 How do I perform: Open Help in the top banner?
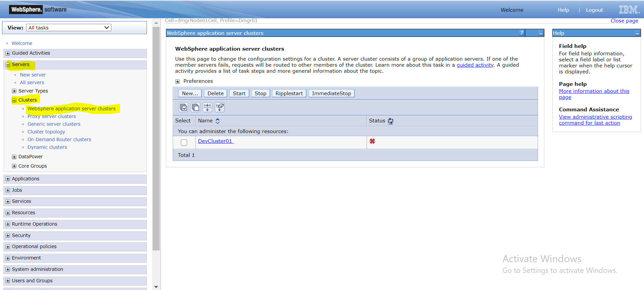[x=563, y=10]
